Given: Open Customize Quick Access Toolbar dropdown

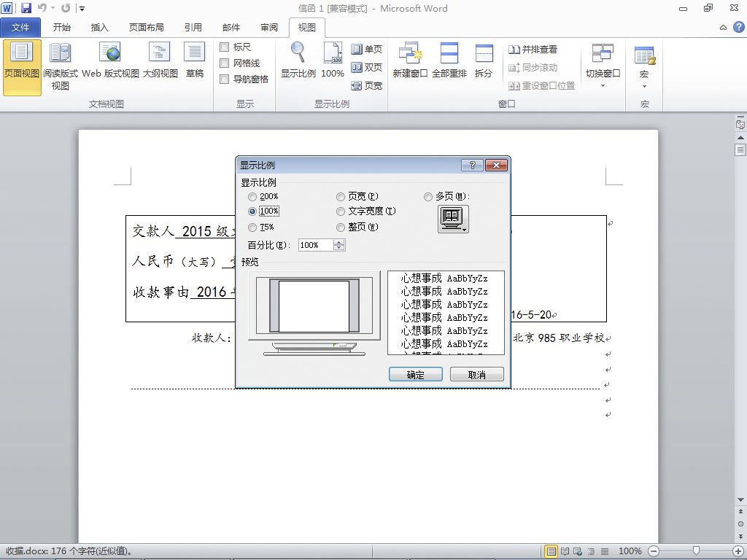Looking at the screenshot, I should tap(82, 9).
